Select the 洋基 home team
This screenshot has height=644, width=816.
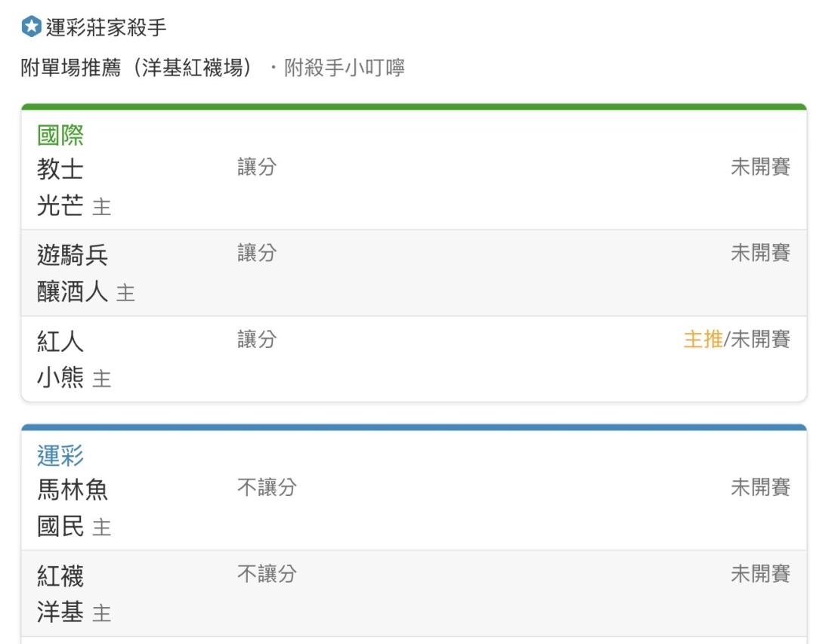tap(60, 612)
